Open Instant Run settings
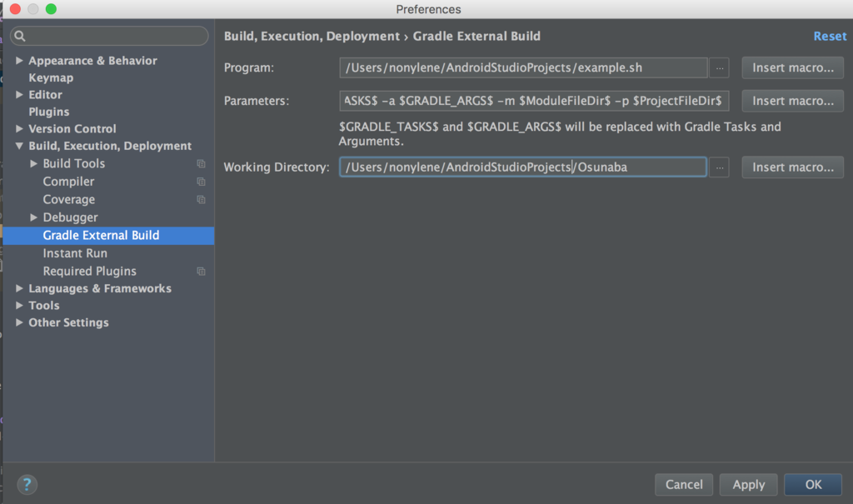 coord(75,253)
